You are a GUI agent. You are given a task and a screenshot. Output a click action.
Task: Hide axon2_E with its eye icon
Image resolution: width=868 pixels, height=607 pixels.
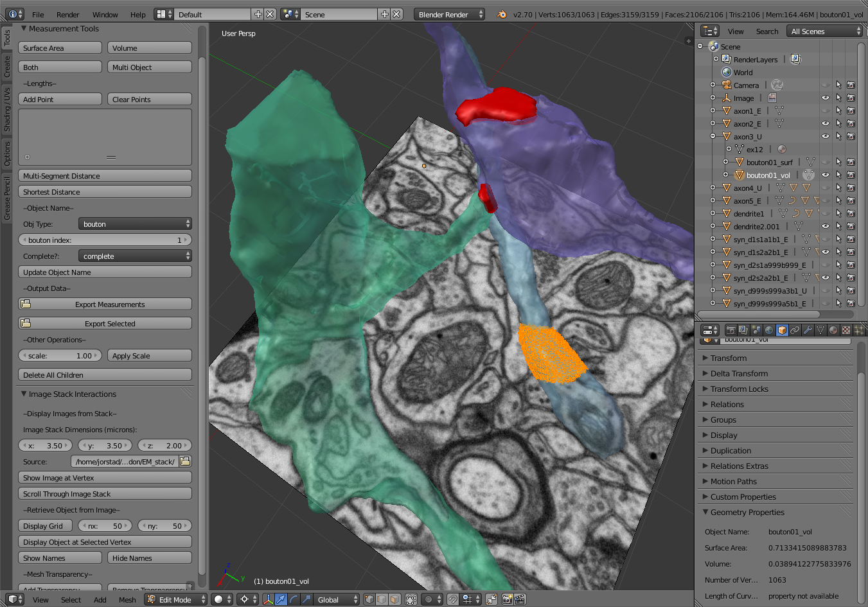(x=826, y=123)
